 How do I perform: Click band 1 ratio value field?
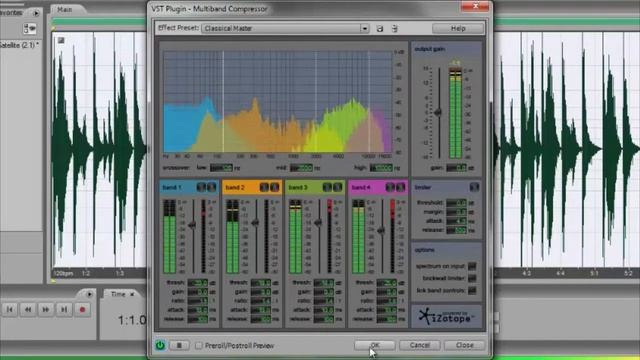(198, 301)
